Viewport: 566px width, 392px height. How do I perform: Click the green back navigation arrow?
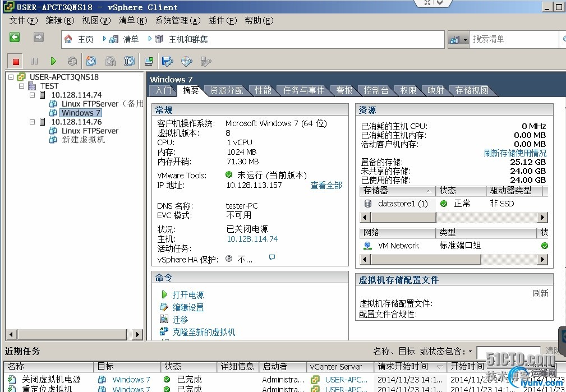[15, 38]
